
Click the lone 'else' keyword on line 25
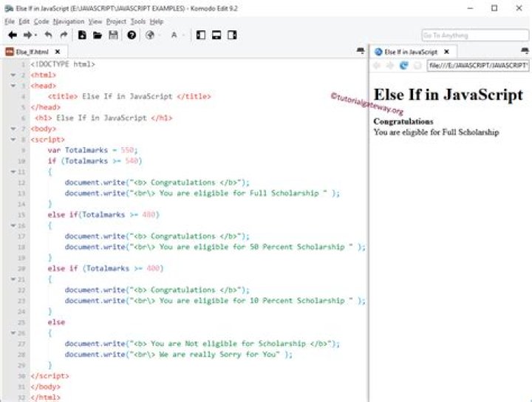tap(56, 322)
